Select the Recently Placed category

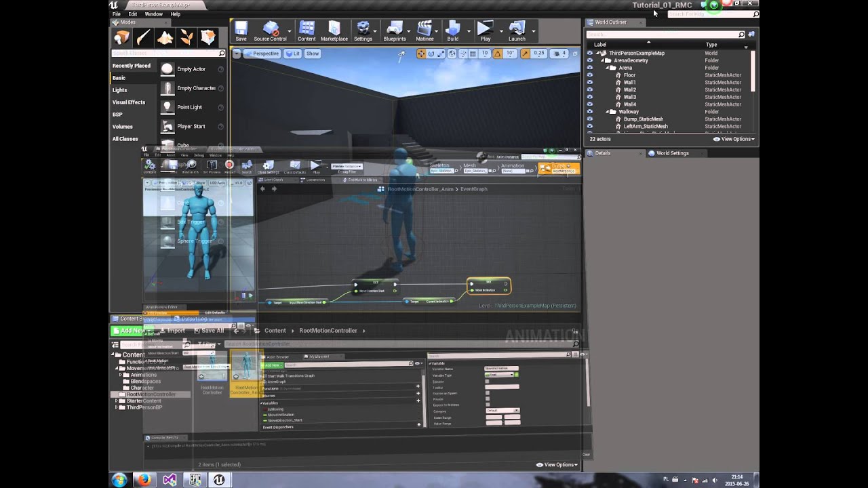pos(132,66)
